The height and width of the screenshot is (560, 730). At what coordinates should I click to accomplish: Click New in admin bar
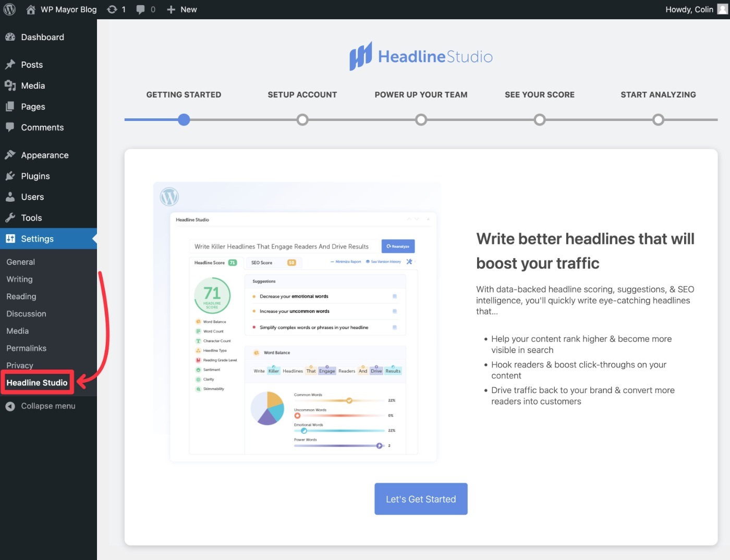point(189,9)
